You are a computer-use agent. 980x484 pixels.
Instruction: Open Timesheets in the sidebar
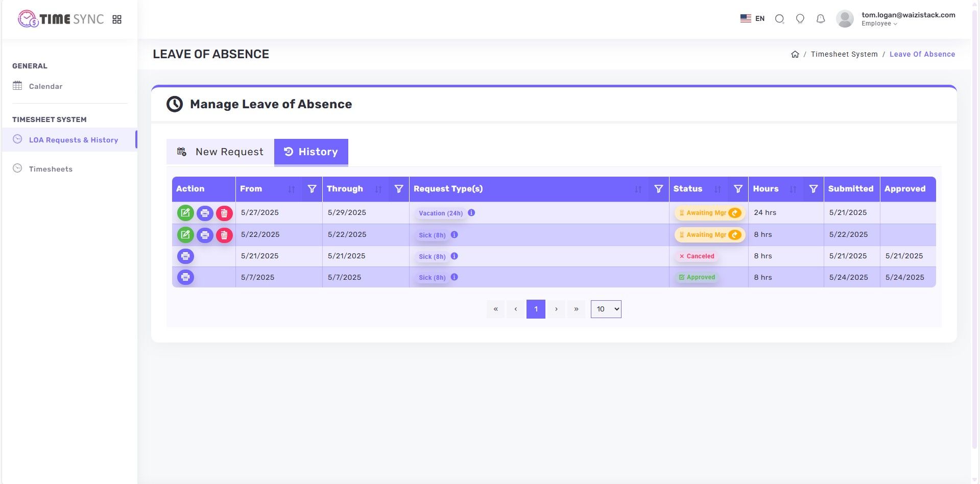[51, 169]
